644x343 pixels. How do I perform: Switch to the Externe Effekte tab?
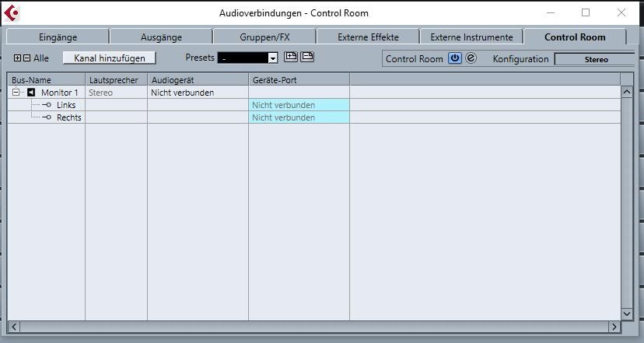click(368, 37)
